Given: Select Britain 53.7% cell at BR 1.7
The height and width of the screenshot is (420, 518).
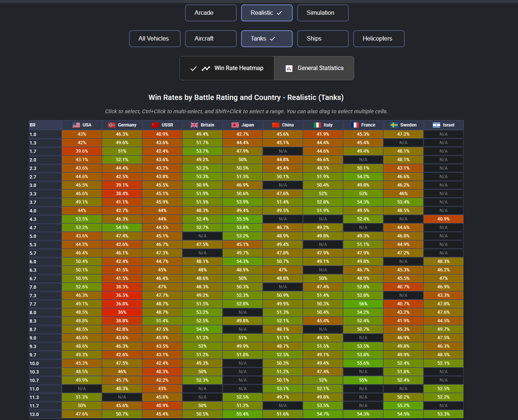Looking at the screenshot, I should pyautogui.click(x=202, y=151).
